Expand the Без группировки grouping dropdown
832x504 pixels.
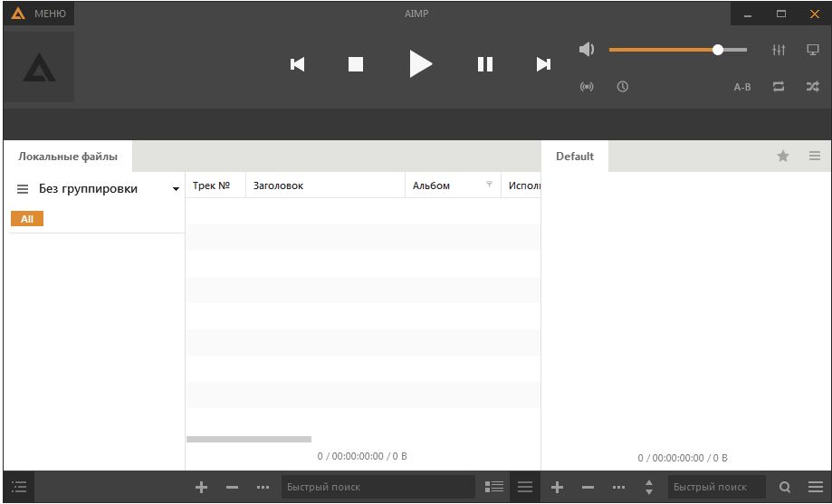[x=176, y=189]
